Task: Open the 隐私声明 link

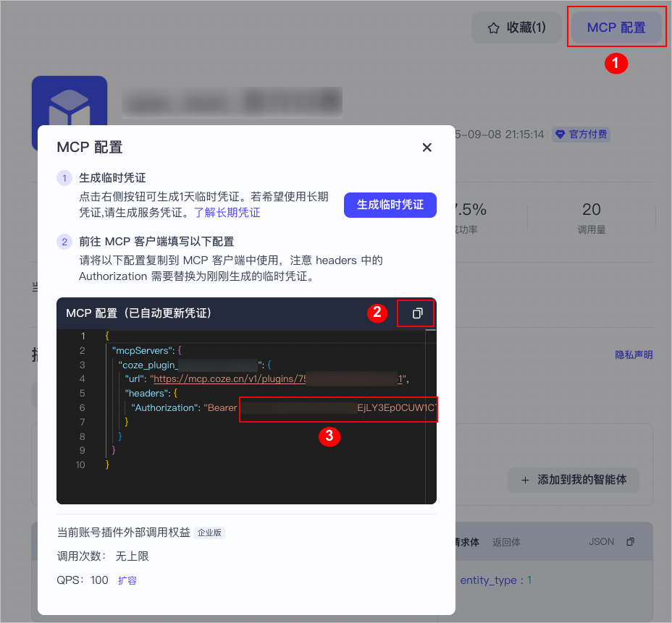Action: 634,355
